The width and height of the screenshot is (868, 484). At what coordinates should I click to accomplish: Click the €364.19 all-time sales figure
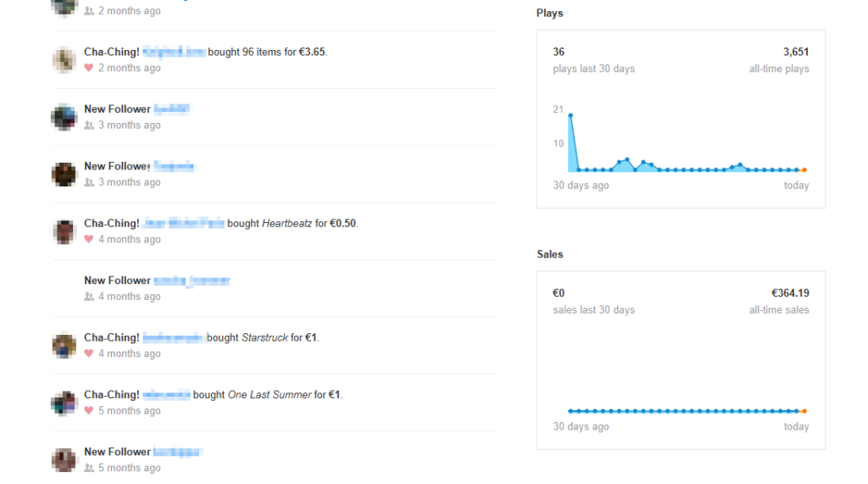point(790,293)
